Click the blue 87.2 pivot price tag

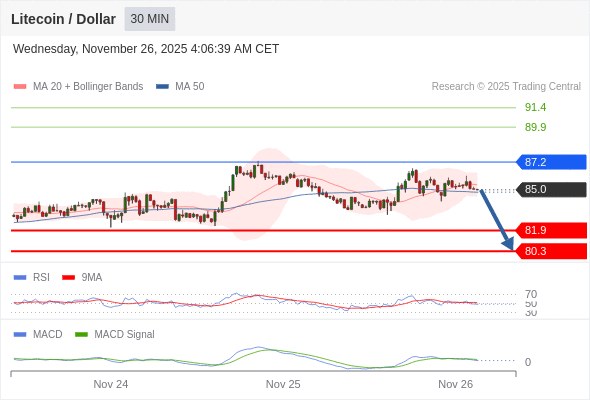pyautogui.click(x=551, y=162)
